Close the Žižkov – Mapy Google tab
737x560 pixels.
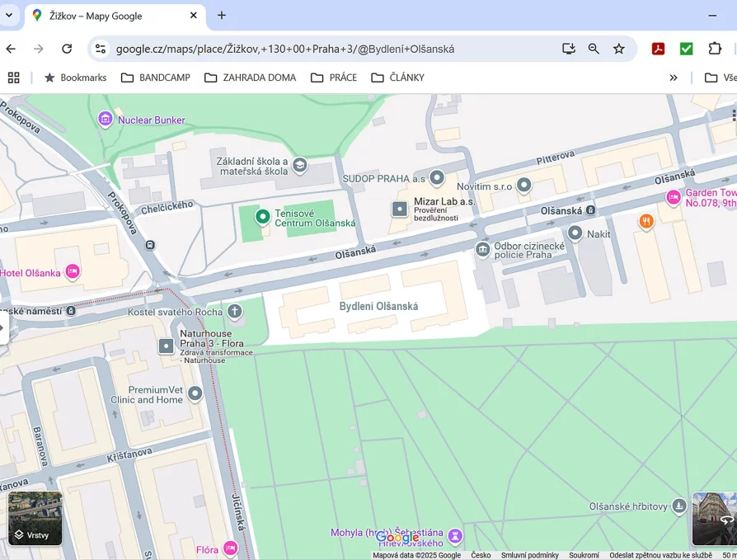[193, 16]
